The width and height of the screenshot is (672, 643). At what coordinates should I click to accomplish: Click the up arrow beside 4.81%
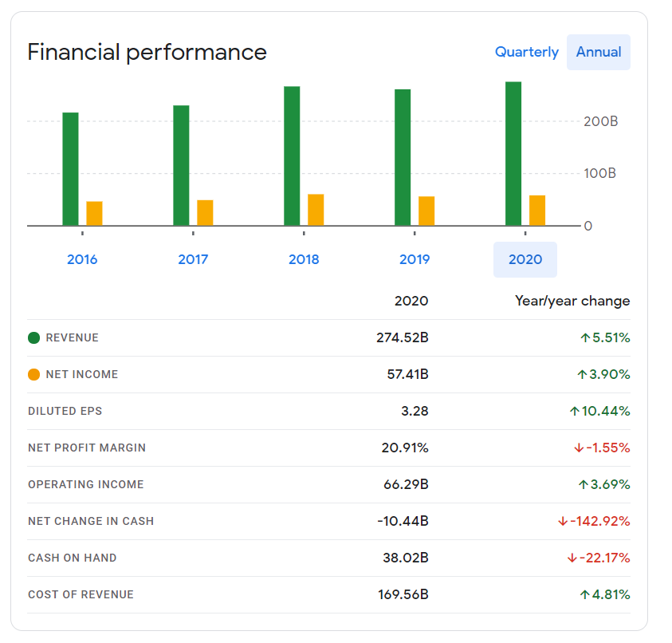click(x=584, y=594)
